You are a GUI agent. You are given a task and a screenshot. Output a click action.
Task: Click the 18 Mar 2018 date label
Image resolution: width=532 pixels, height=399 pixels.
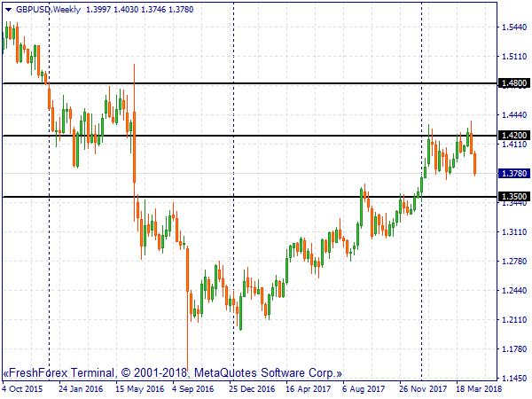click(479, 389)
